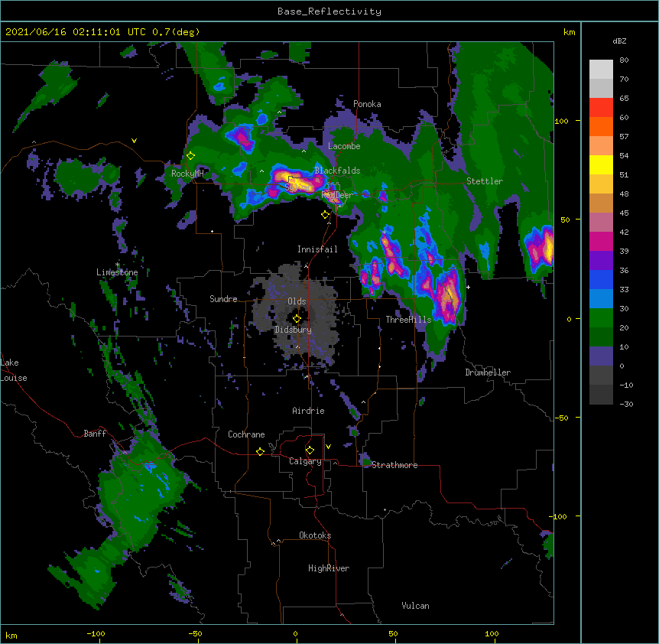Select the 45 value on the dBZ legend

click(x=624, y=213)
